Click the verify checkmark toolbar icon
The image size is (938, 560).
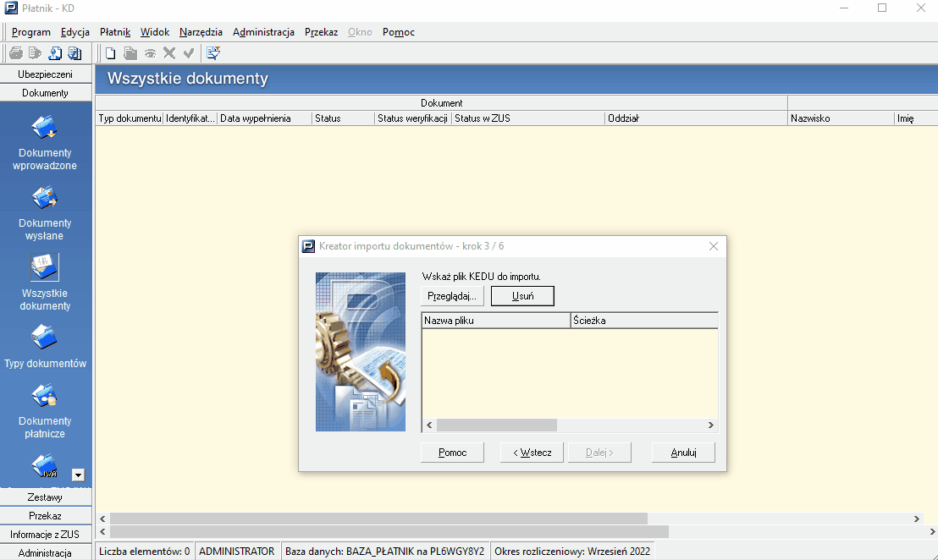pyautogui.click(x=189, y=53)
